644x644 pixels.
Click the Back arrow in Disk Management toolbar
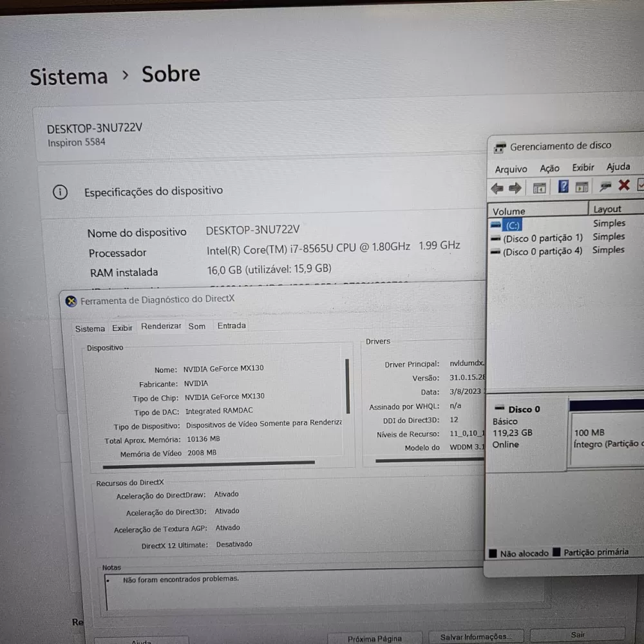497,188
